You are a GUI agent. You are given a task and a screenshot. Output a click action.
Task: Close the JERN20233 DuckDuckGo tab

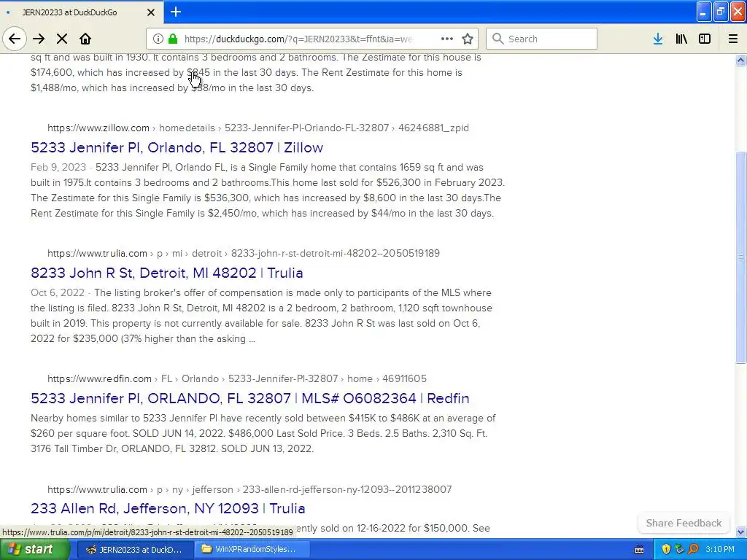tap(150, 12)
